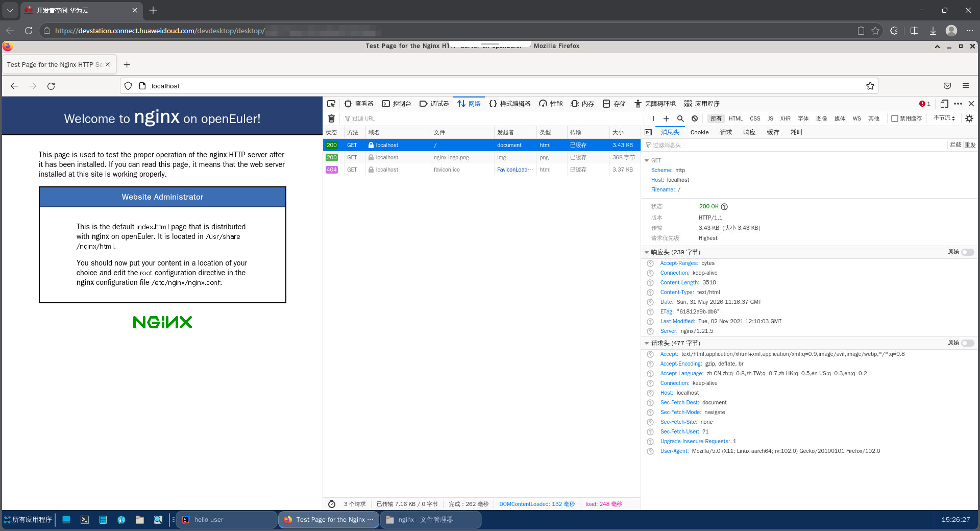Select the 网络 network tab

469,104
